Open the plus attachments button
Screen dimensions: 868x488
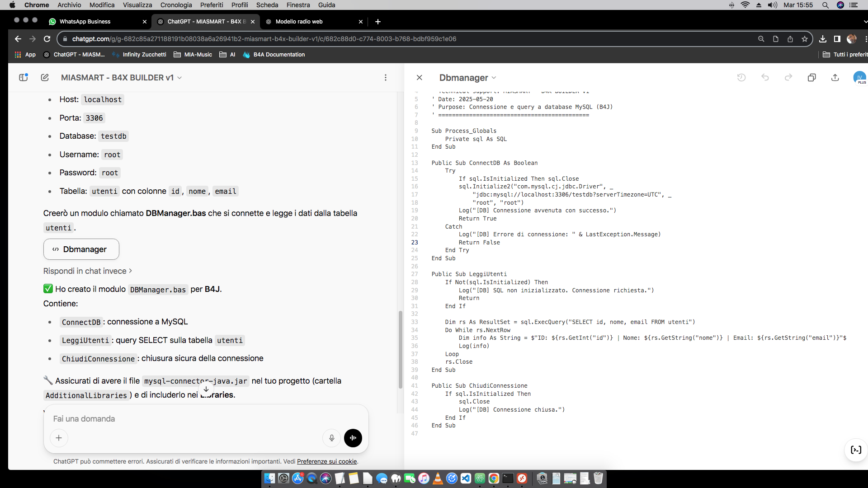59,438
